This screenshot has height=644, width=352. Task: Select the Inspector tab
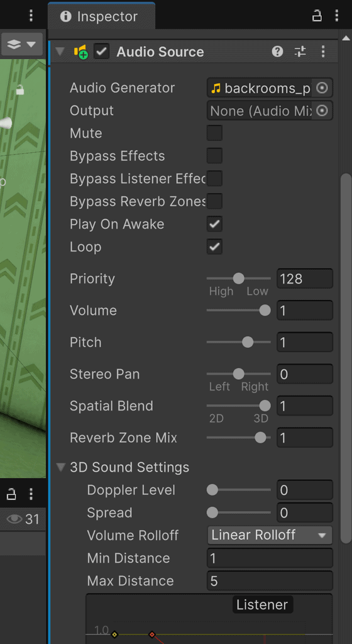click(x=101, y=16)
